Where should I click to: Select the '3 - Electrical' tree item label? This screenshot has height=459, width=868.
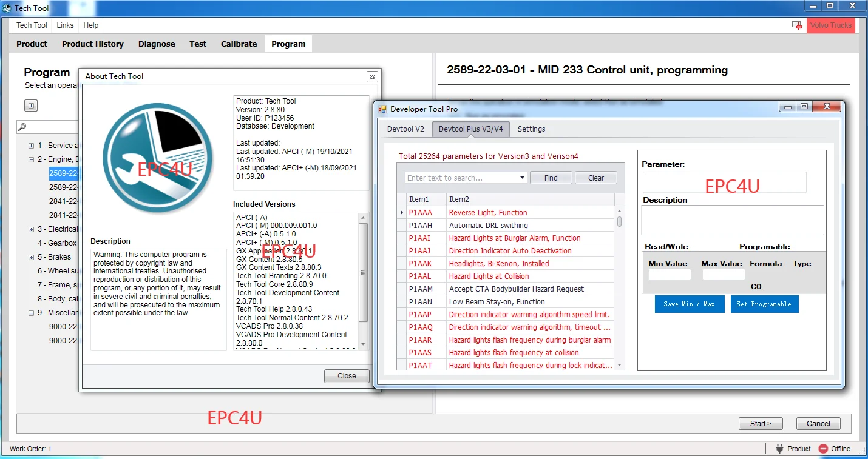58,229
